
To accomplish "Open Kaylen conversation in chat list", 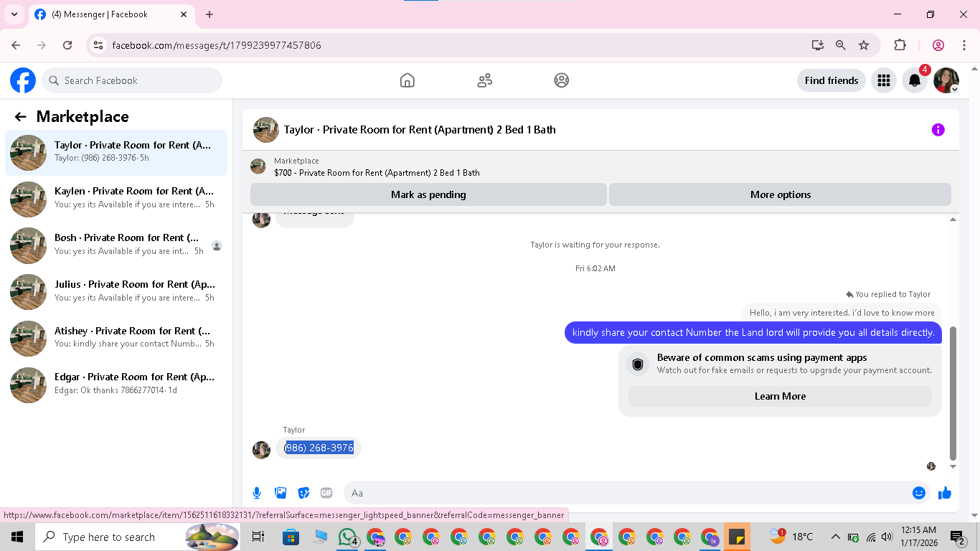I will (116, 199).
